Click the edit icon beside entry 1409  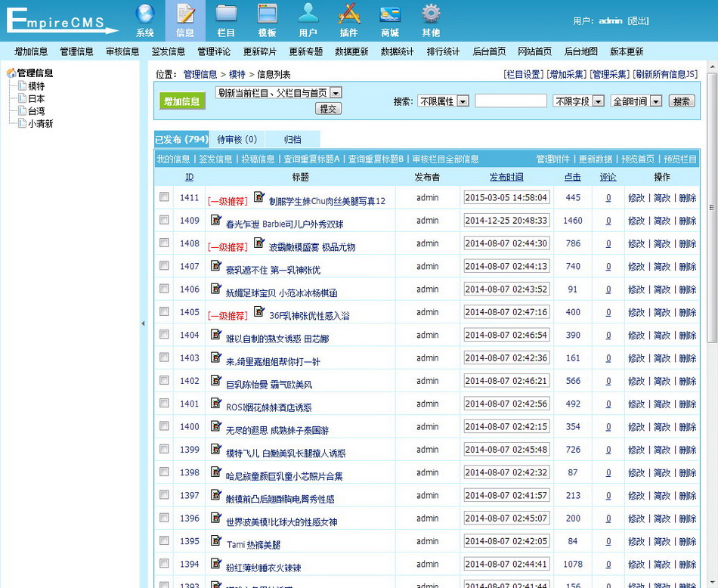pos(216,220)
